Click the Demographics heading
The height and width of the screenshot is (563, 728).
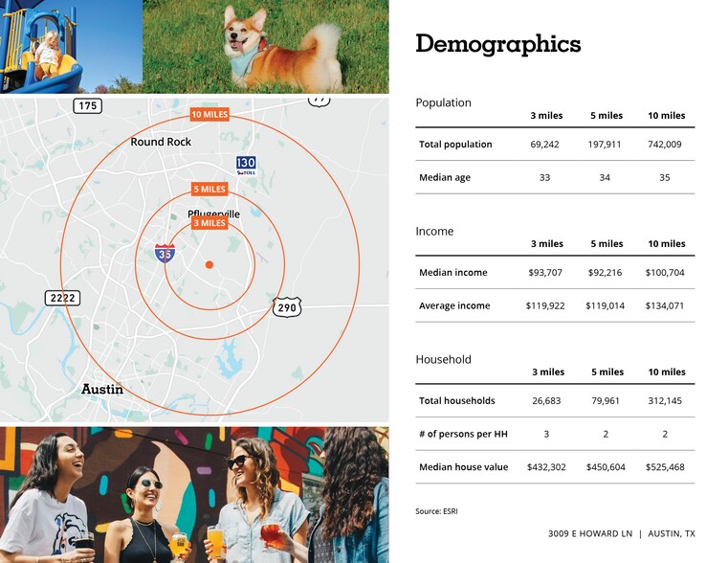pos(497,44)
